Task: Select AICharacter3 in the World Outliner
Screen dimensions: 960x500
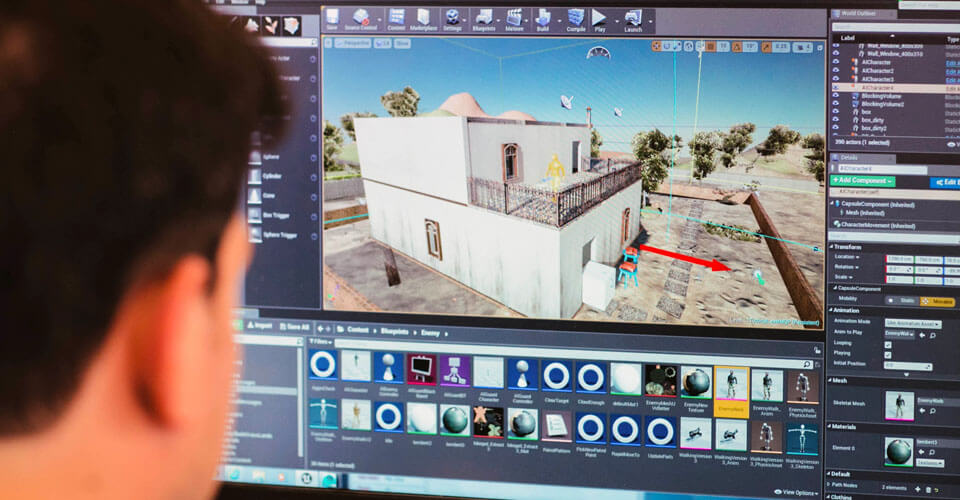Action: coord(877,80)
